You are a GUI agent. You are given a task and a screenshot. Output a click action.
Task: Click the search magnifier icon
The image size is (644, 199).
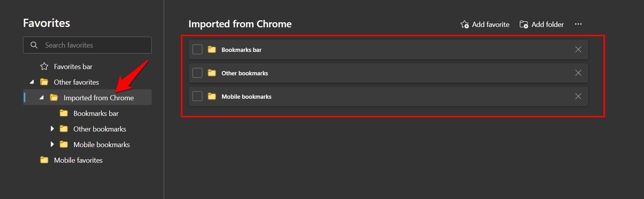[x=34, y=45]
